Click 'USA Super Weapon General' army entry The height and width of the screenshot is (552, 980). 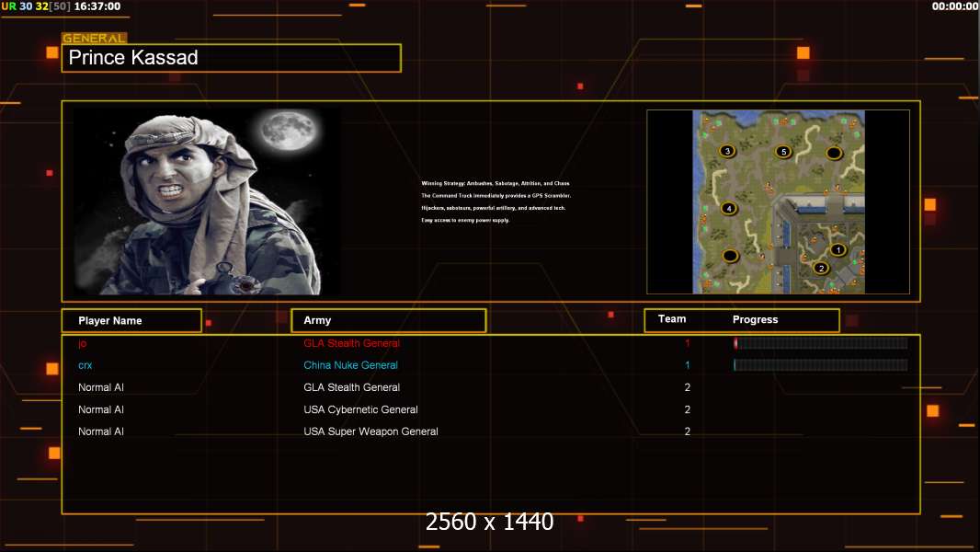pos(370,431)
